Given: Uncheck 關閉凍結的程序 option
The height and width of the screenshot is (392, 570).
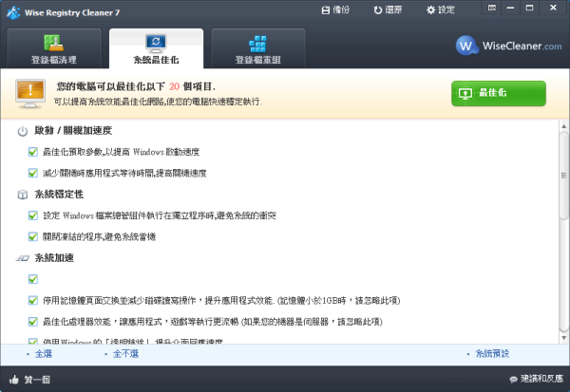Looking at the screenshot, I should [x=33, y=237].
